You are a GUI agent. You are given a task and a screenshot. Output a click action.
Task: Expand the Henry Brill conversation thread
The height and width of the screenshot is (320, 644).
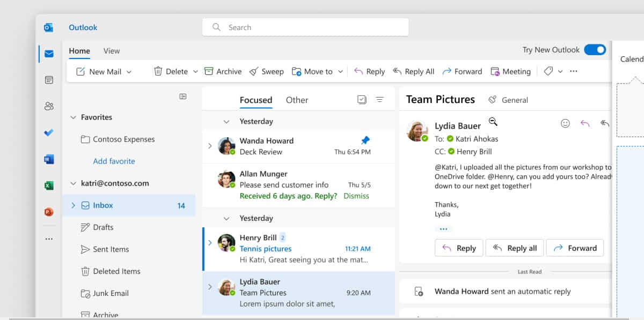pyautogui.click(x=210, y=243)
